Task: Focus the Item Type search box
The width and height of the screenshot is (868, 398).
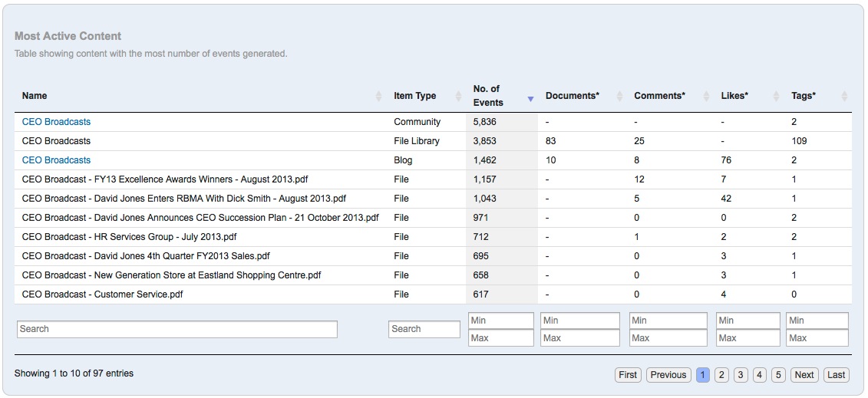Action: (x=424, y=329)
